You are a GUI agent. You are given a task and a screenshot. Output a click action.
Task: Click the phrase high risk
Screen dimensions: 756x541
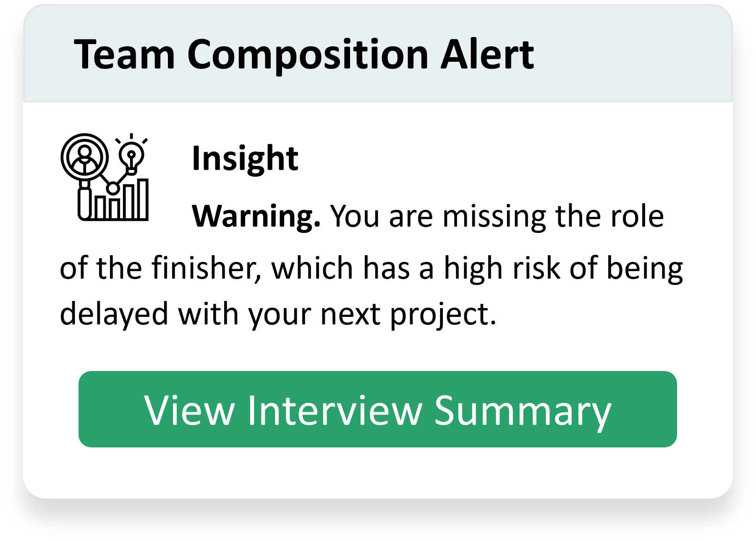click(502, 268)
